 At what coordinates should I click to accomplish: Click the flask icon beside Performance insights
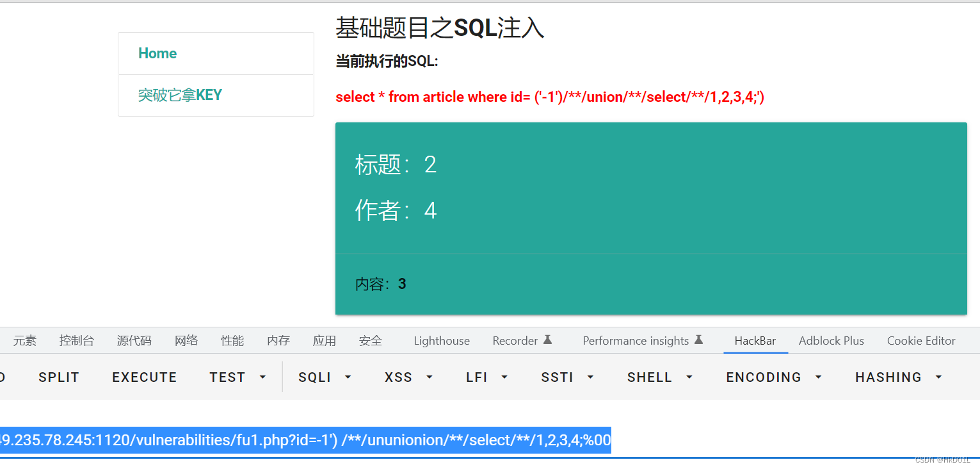click(x=699, y=339)
